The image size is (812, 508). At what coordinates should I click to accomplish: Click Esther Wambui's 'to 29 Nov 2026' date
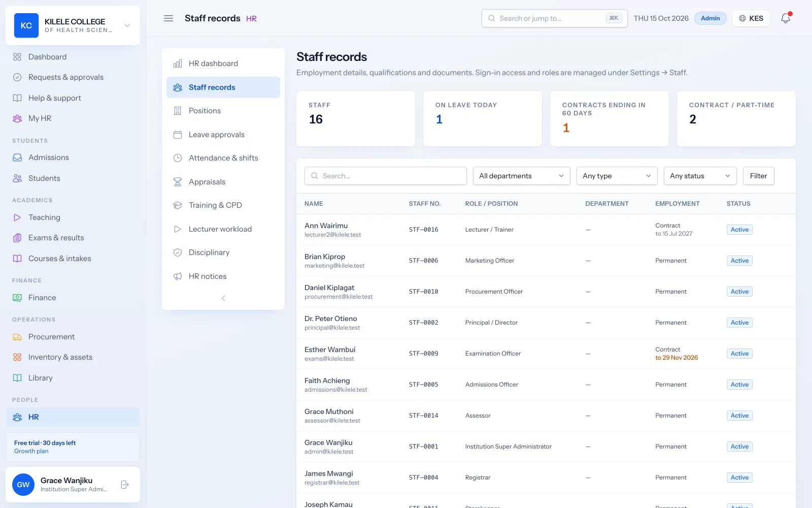676,358
